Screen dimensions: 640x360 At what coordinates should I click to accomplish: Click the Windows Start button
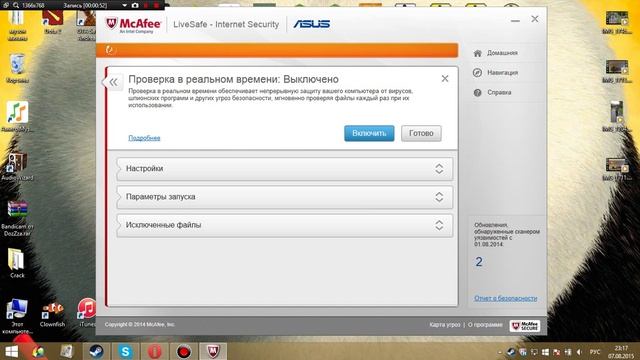click(11, 351)
